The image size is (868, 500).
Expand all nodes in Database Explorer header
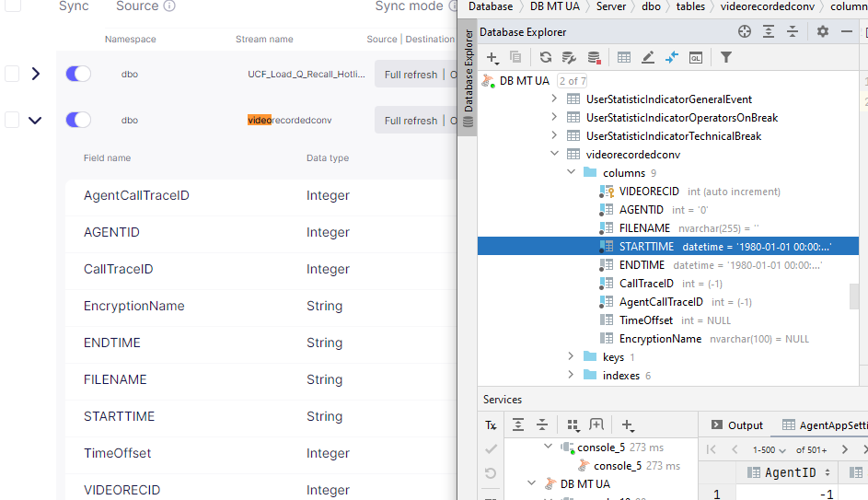pyautogui.click(x=769, y=31)
